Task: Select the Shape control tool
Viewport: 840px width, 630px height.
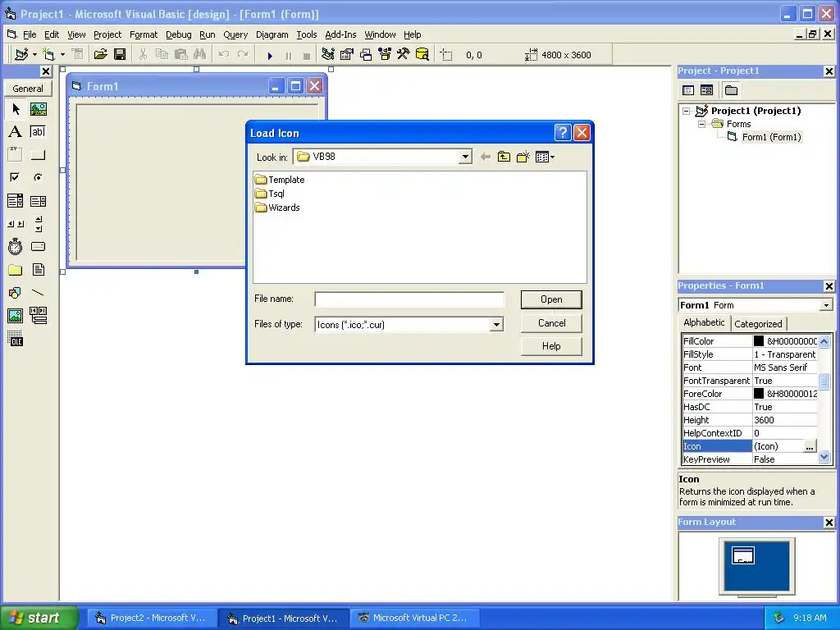Action: (16, 293)
